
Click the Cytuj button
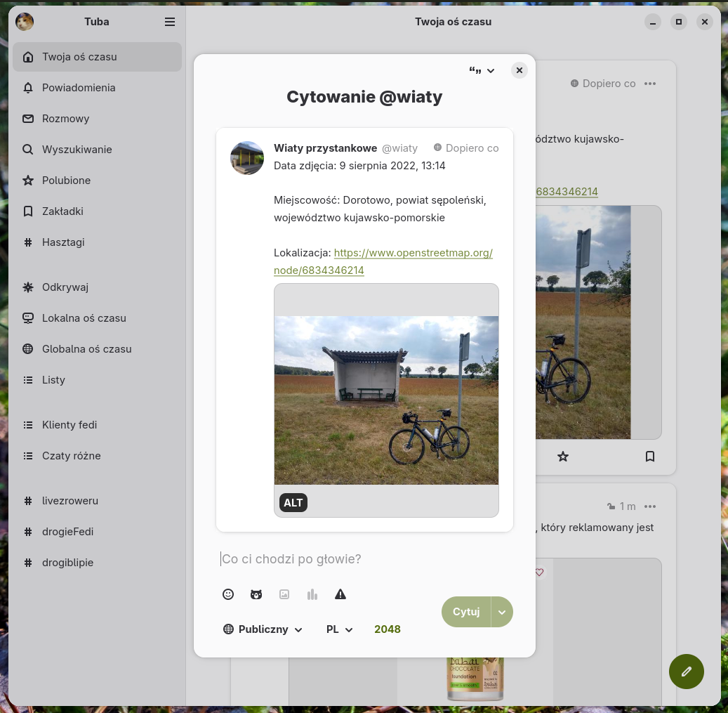[466, 612]
